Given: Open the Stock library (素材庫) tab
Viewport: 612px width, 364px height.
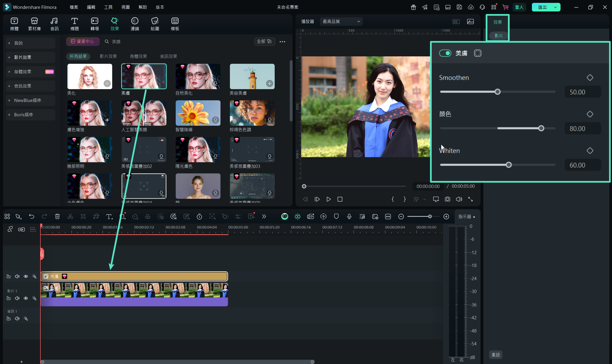Looking at the screenshot, I should (34, 24).
